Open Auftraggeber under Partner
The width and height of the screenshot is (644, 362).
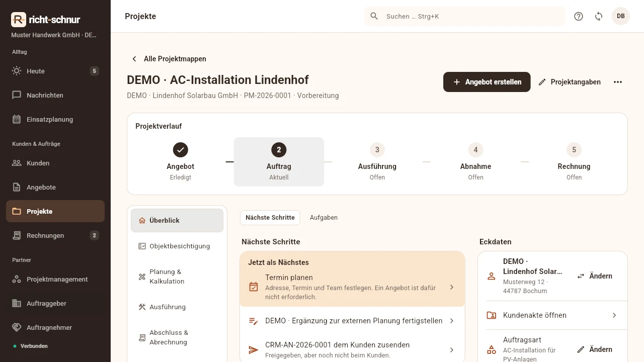[x=55, y=303]
